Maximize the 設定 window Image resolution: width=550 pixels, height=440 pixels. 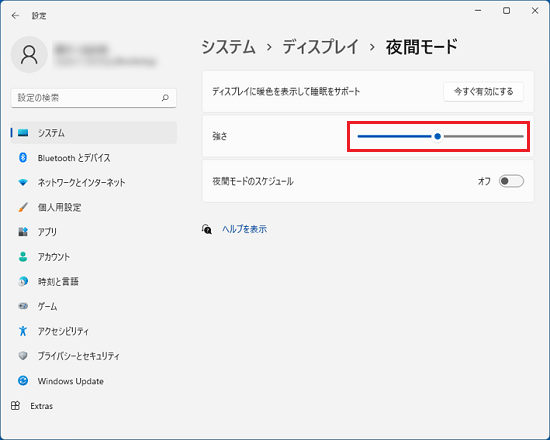pos(507,11)
